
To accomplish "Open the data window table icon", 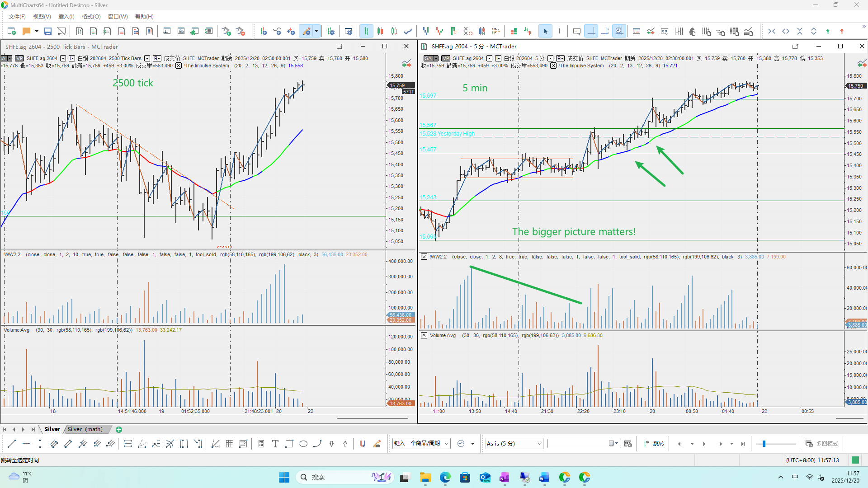I will click(637, 31).
